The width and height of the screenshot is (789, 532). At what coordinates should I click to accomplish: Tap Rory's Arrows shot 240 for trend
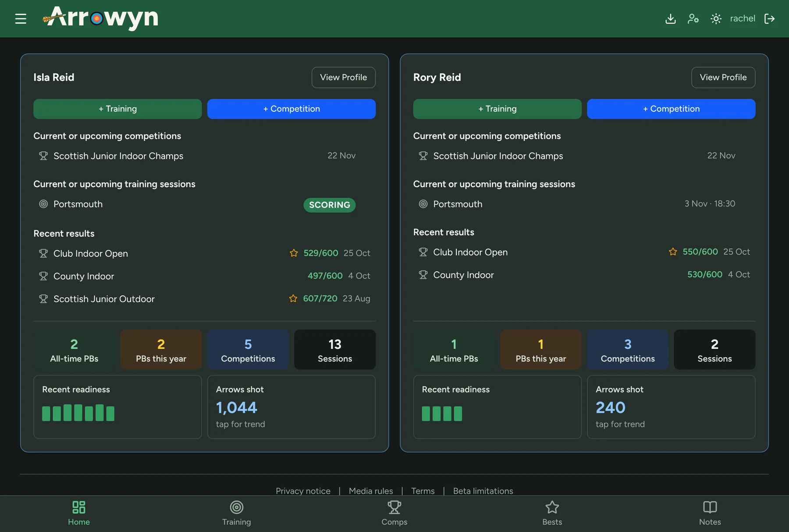pos(671,407)
